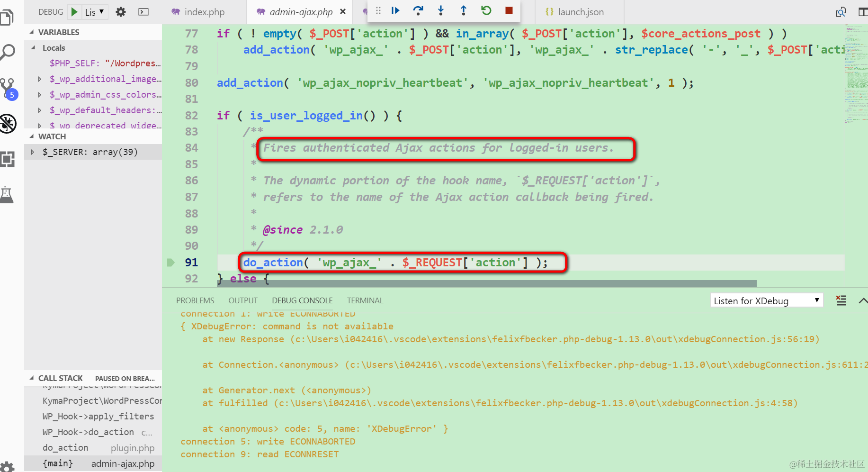Select the do_action plugin.php stack frame

(x=93, y=448)
